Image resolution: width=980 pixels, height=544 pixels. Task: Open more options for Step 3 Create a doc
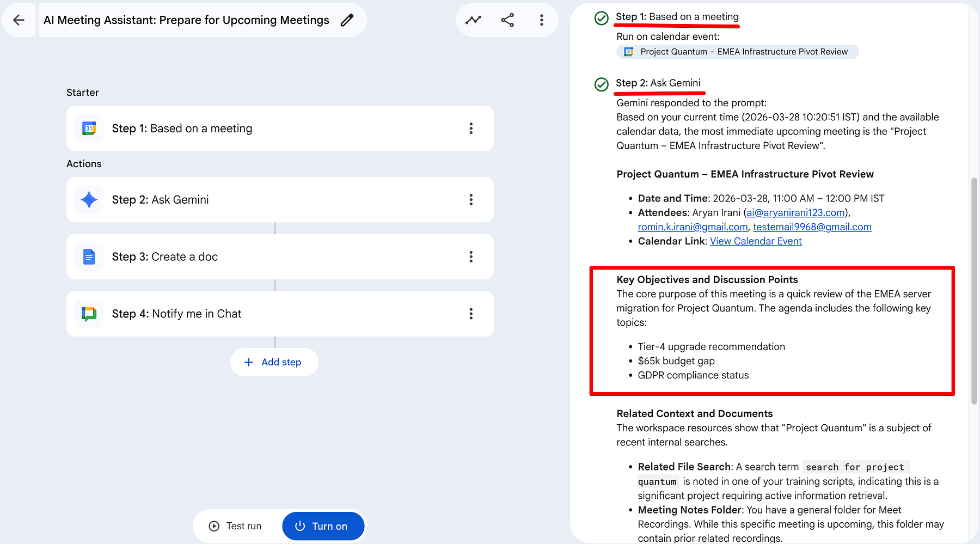(471, 256)
